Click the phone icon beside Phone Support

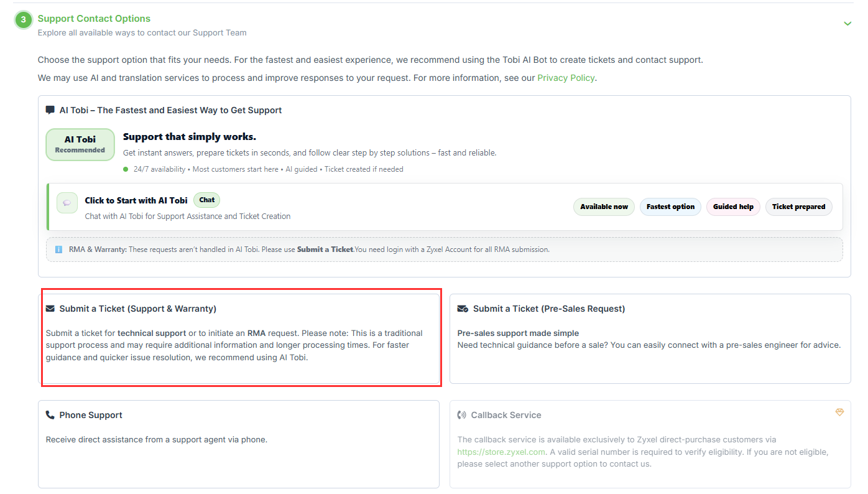50,415
